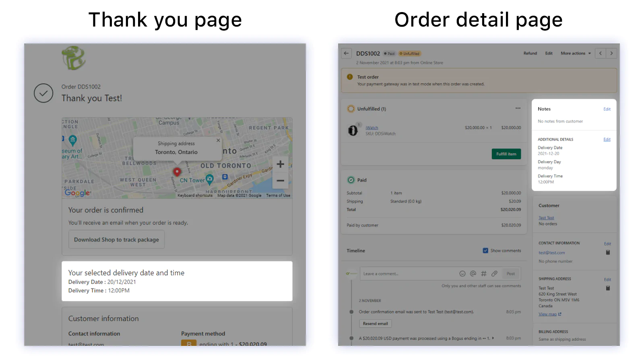Click the Fulfill item button
Screen dimensions: 644x362
pyautogui.click(x=506, y=154)
